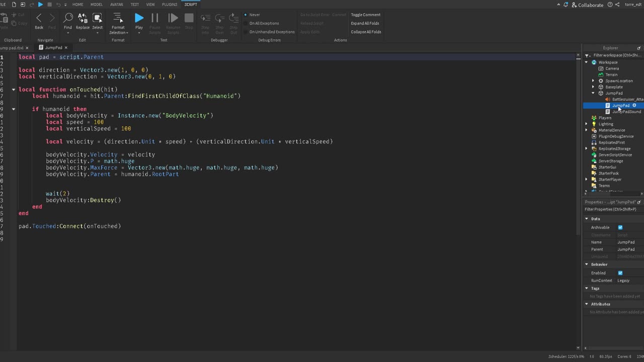Image resolution: width=644 pixels, height=362 pixels.
Task: Select the Terrain item in Explorer
Action: (x=611, y=75)
